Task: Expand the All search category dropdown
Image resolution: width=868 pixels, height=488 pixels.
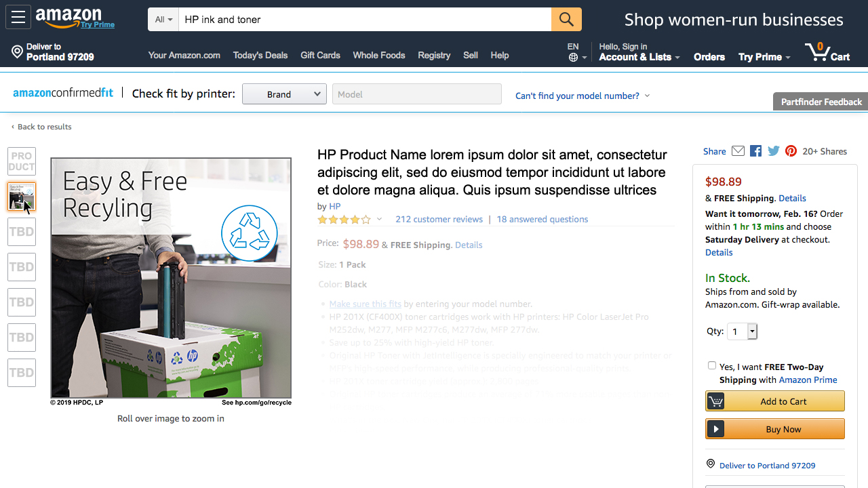Action: pos(163,20)
